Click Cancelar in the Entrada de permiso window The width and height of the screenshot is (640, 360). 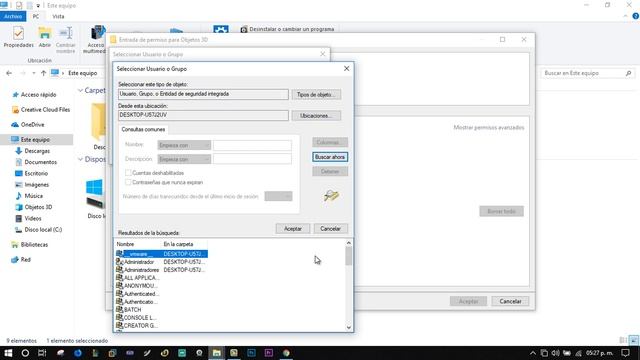click(510, 301)
